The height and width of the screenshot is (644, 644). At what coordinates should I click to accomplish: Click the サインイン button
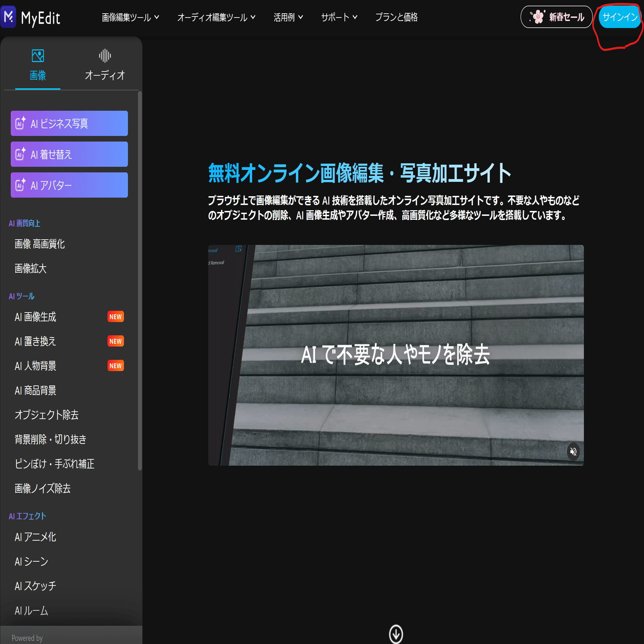[x=619, y=17]
